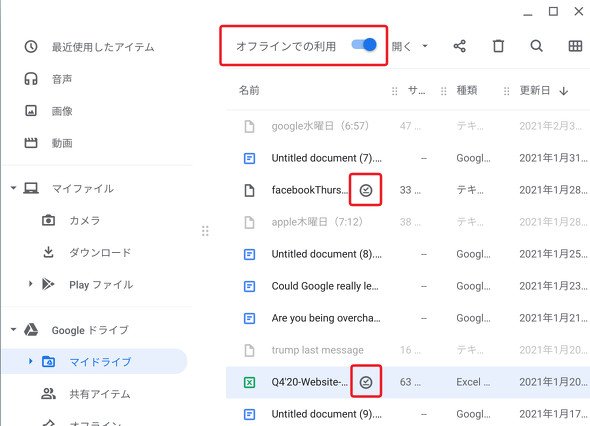Open the 開く dropdown arrow

425,46
